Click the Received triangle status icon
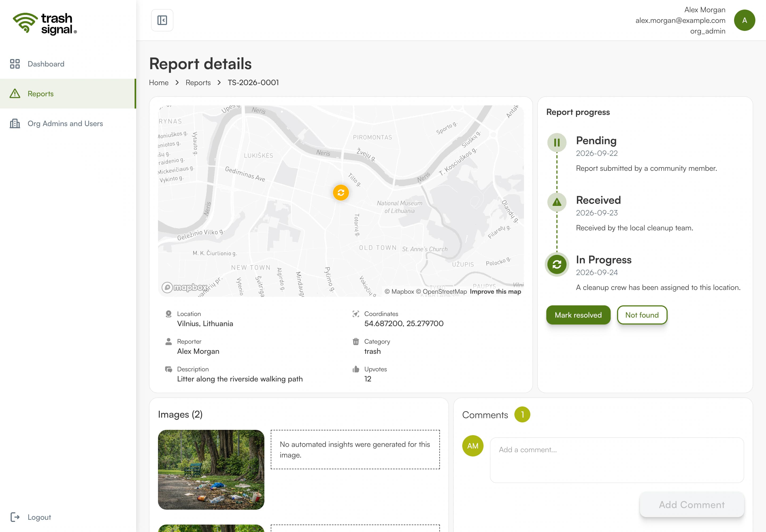The height and width of the screenshot is (532, 766). point(557,202)
